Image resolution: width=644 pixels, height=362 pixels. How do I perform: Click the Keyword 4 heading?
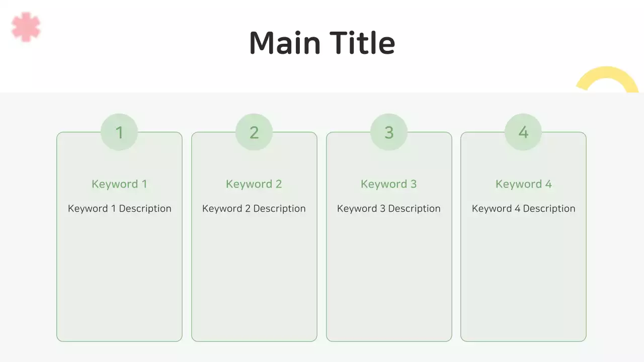tap(523, 184)
